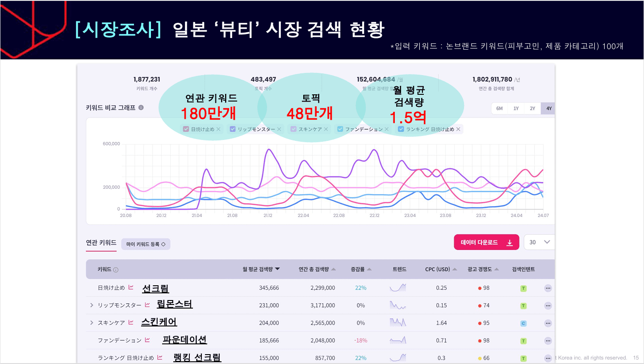Toggle the リップモンスター graph checkbox
644x364 pixels.
(233, 129)
